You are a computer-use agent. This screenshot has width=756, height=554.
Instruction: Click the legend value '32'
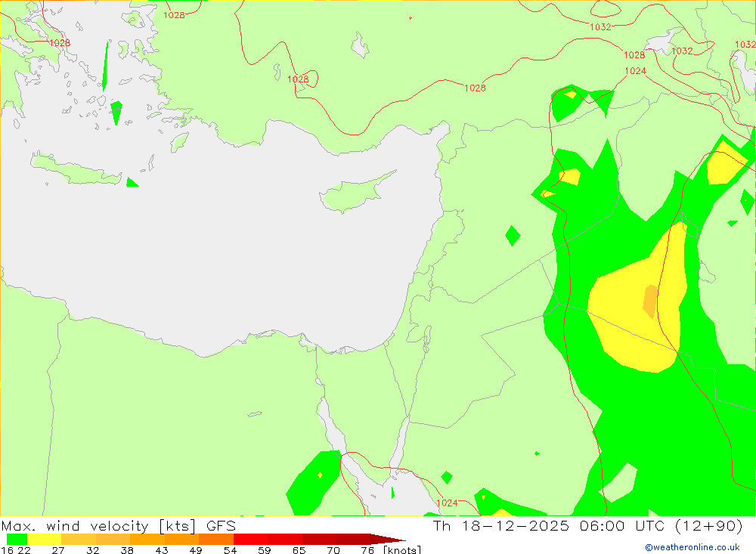coord(92,550)
